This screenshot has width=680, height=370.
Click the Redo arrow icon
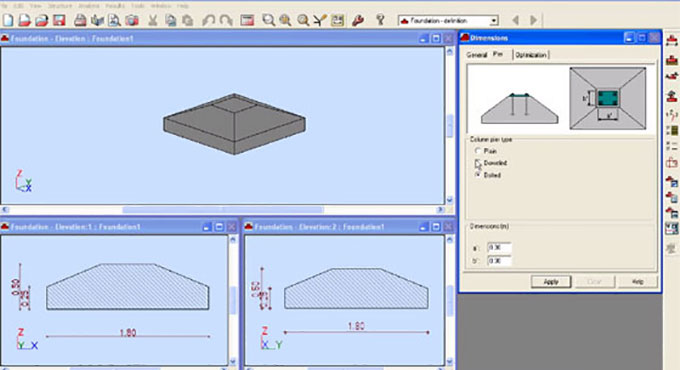226,20
